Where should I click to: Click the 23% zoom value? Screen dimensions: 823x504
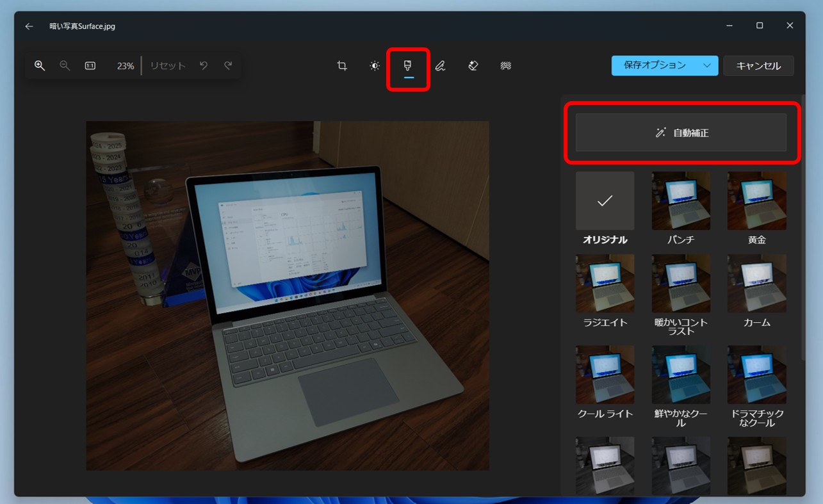click(126, 65)
